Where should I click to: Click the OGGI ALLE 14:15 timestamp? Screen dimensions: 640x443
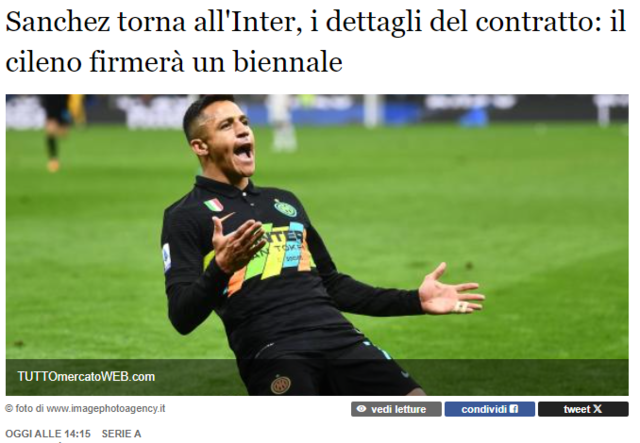(x=48, y=434)
